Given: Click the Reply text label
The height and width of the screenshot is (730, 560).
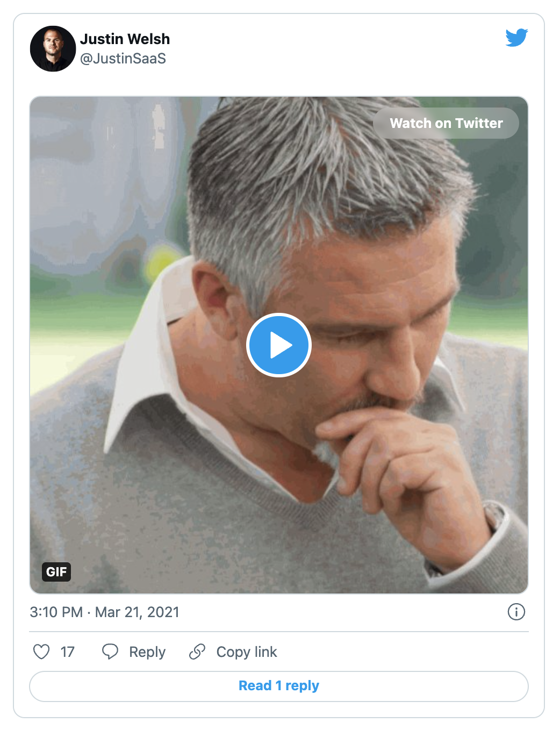Looking at the screenshot, I should click(147, 652).
